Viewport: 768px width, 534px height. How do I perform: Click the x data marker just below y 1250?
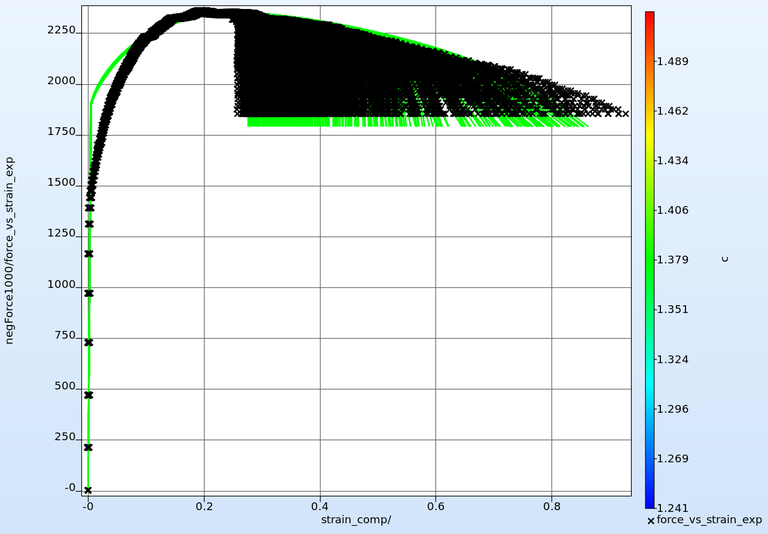89,254
